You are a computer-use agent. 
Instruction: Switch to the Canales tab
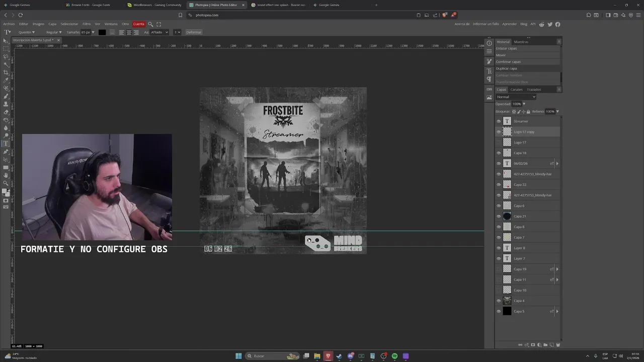click(x=517, y=89)
